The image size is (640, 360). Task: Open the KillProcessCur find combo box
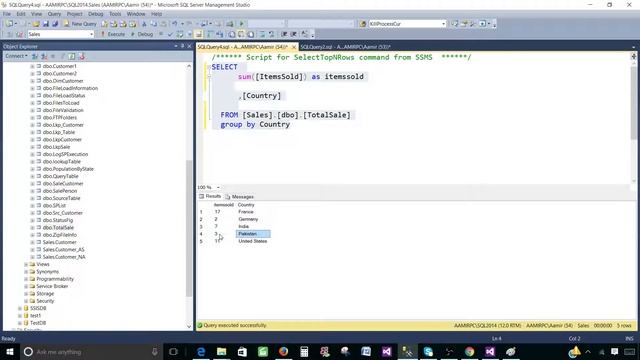click(407, 24)
